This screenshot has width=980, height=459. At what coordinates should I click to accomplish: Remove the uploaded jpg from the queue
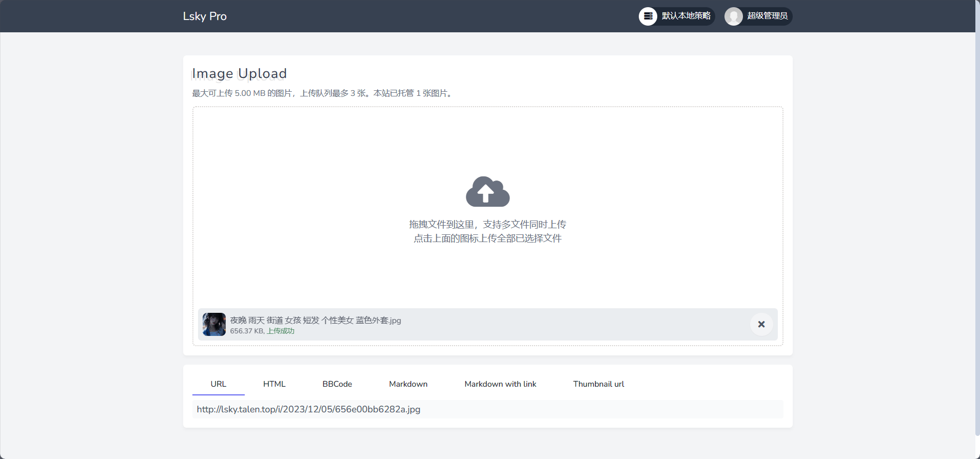[x=761, y=324]
